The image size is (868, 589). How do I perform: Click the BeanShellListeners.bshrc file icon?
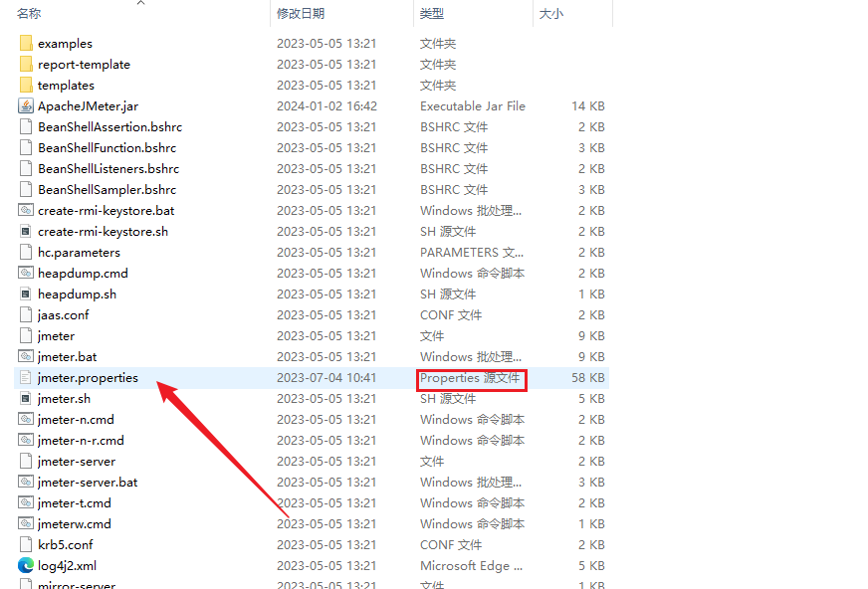(x=26, y=169)
